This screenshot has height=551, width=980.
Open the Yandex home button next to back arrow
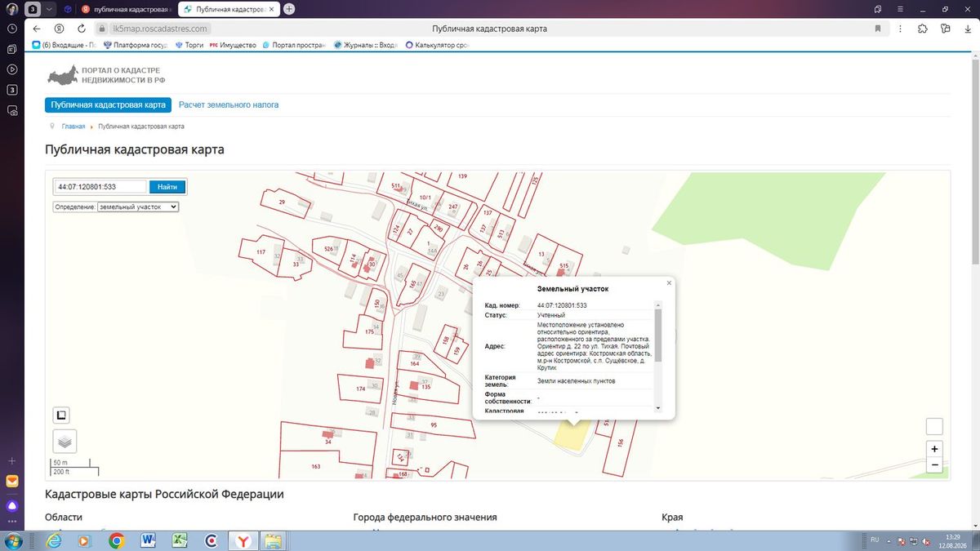[x=59, y=29]
